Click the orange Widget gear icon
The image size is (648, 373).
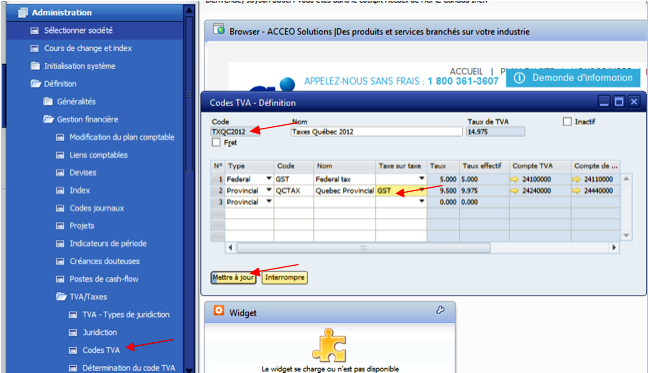pos(219,310)
